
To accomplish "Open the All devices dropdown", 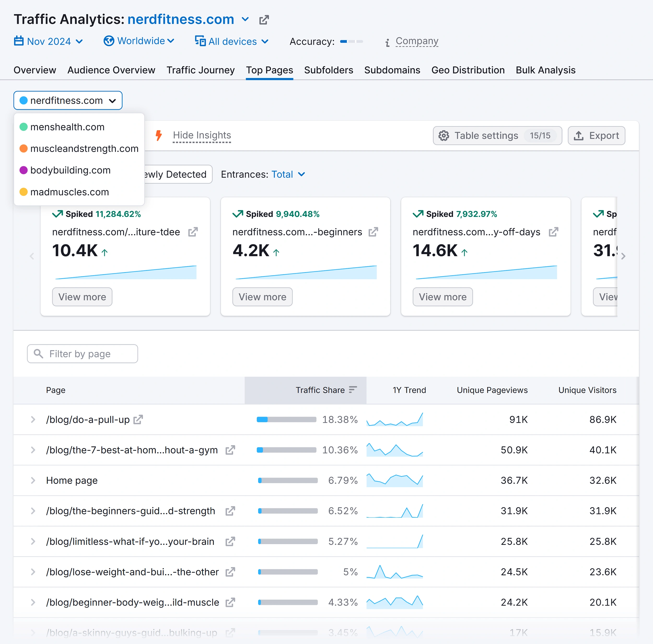I will pos(232,41).
